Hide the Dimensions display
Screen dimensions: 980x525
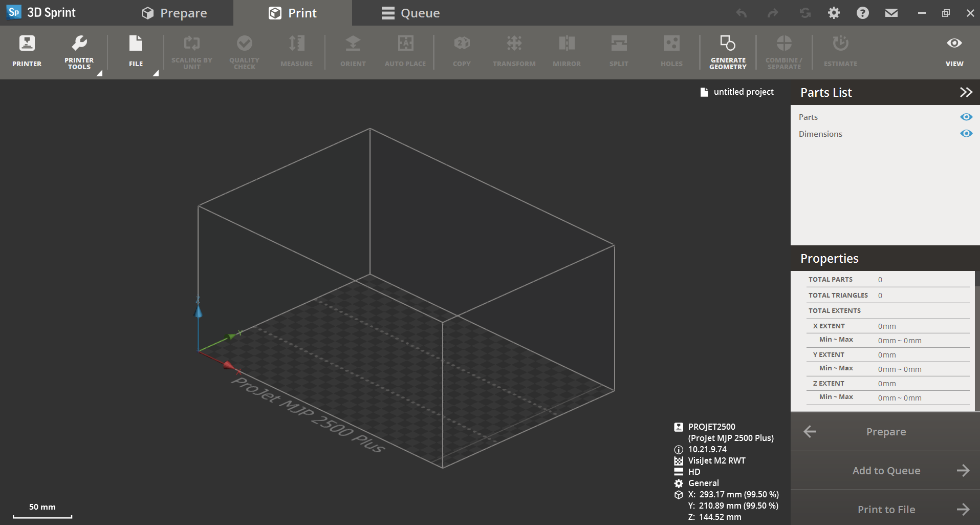pyautogui.click(x=966, y=133)
